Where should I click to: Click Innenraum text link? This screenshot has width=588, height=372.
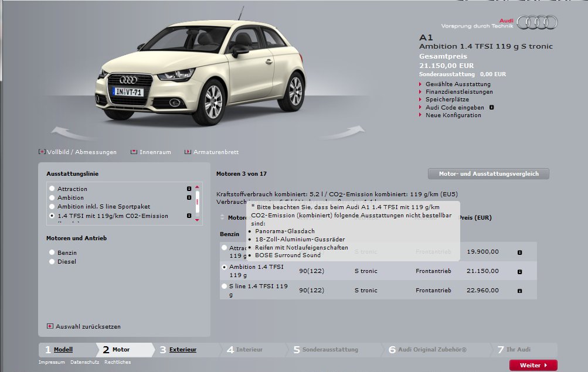[155, 152]
